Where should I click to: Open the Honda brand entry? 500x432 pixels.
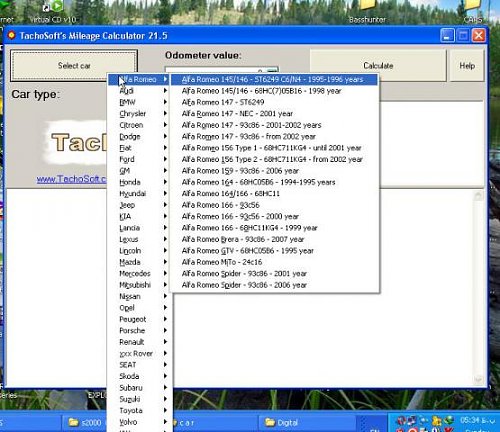140,182
